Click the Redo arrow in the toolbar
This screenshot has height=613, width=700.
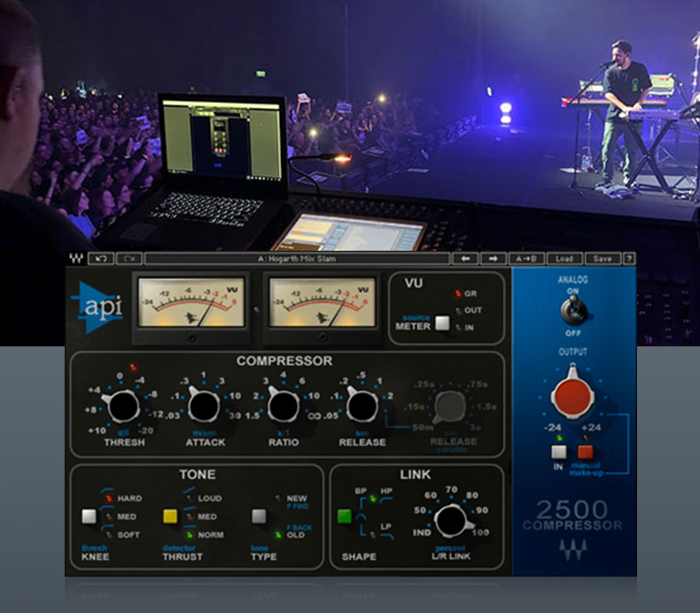[129, 259]
